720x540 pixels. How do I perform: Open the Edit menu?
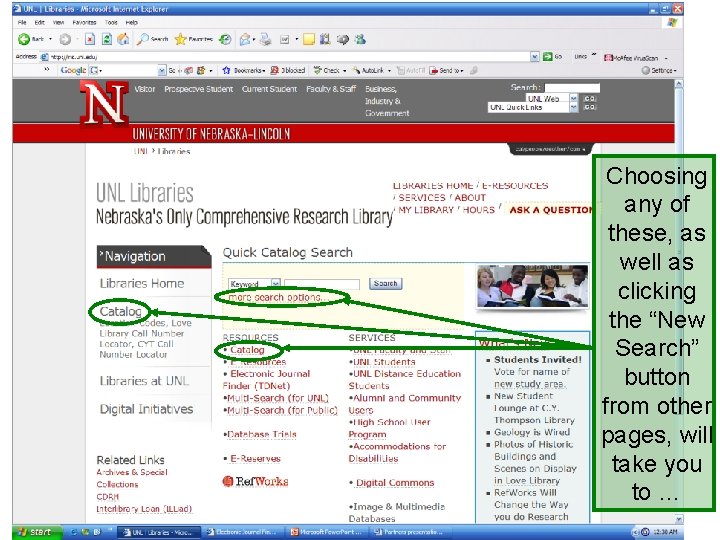pyautogui.click(x=39, y=22)
